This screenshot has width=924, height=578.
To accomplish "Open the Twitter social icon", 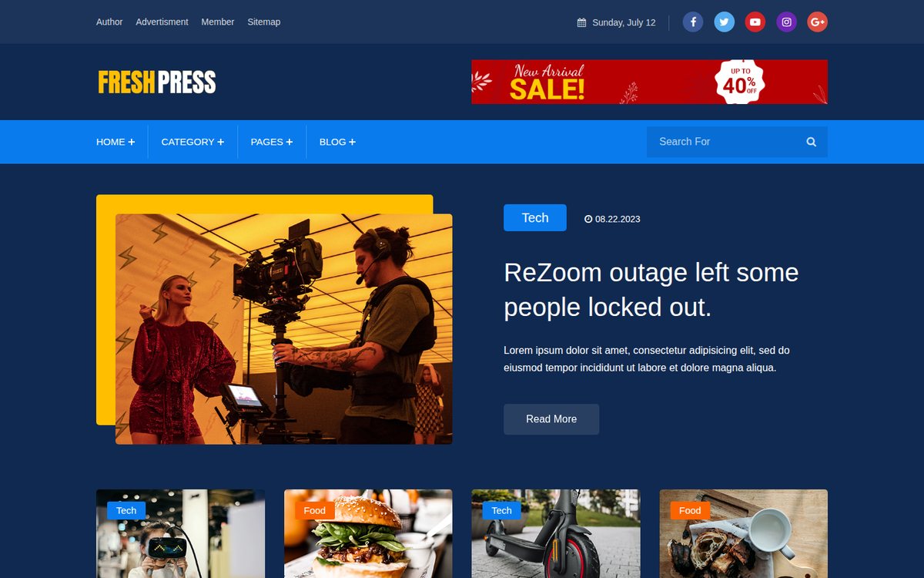I will [x=724, y=22].
